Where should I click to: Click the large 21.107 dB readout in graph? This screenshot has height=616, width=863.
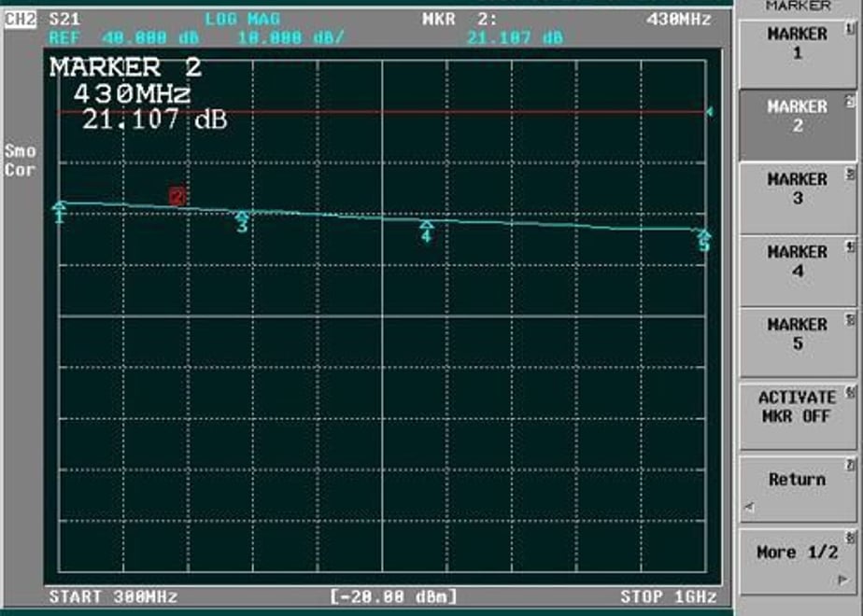155,119
